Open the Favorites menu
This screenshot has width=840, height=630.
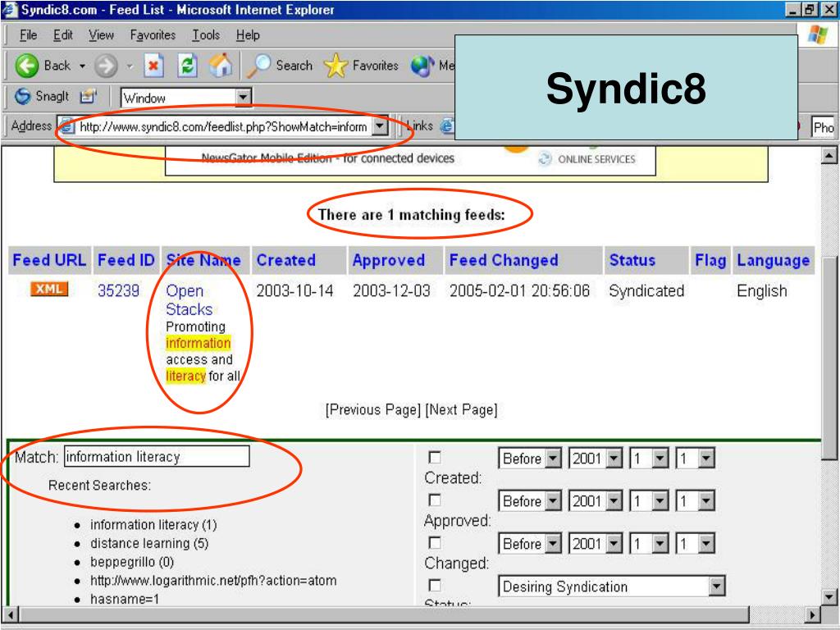153,35
